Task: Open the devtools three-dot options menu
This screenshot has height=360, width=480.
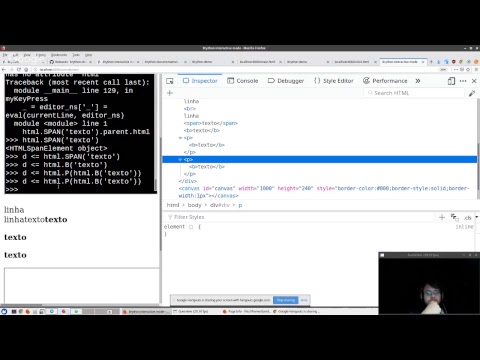Action: click(x=463, y=81)
